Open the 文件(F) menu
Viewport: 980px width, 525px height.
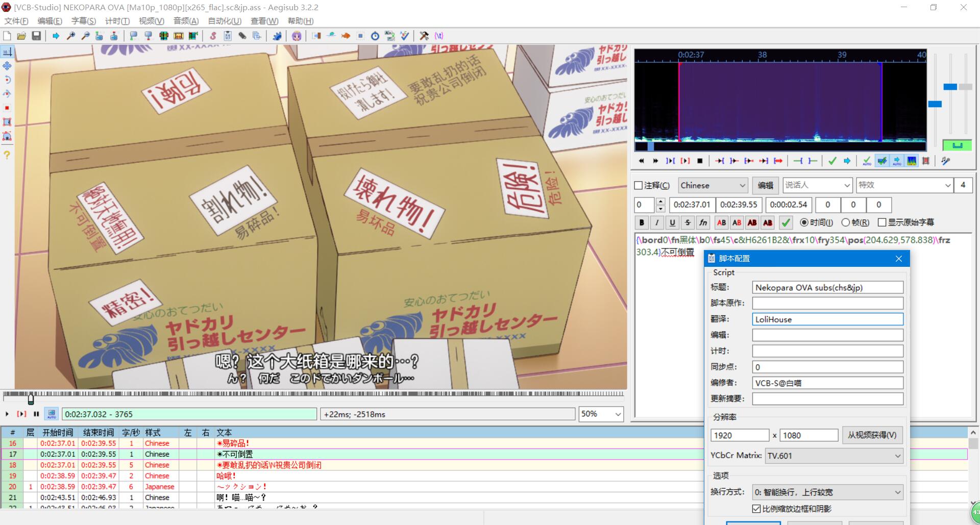click(16, 21)
